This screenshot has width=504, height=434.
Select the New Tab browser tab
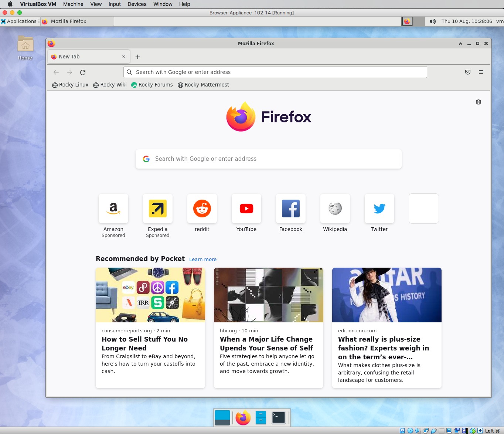coord(89,57)
